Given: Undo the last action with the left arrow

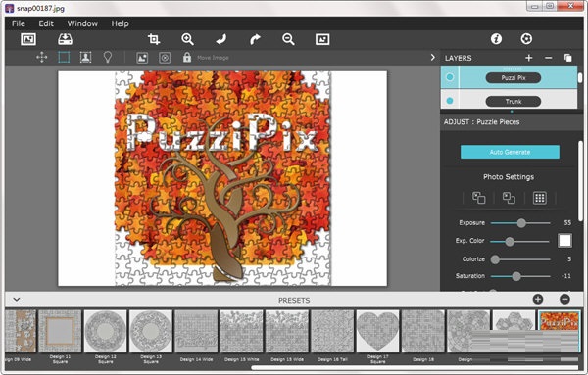Looking at the screenshot, I should pyautogui.click(x=221, y=39).
